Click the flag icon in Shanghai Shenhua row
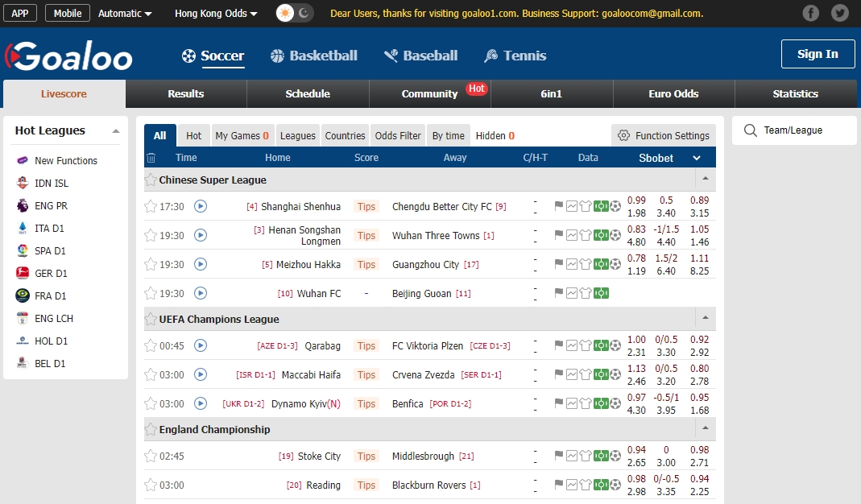The height and width of the screenshot is (504, 861). [558, 206]
